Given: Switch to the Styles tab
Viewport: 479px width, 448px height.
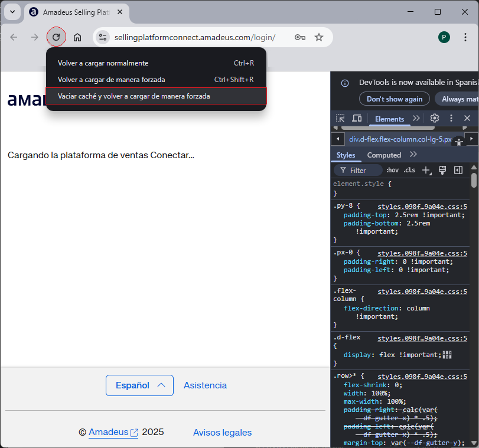Looking at the screenshot, I should pos(346,155).
